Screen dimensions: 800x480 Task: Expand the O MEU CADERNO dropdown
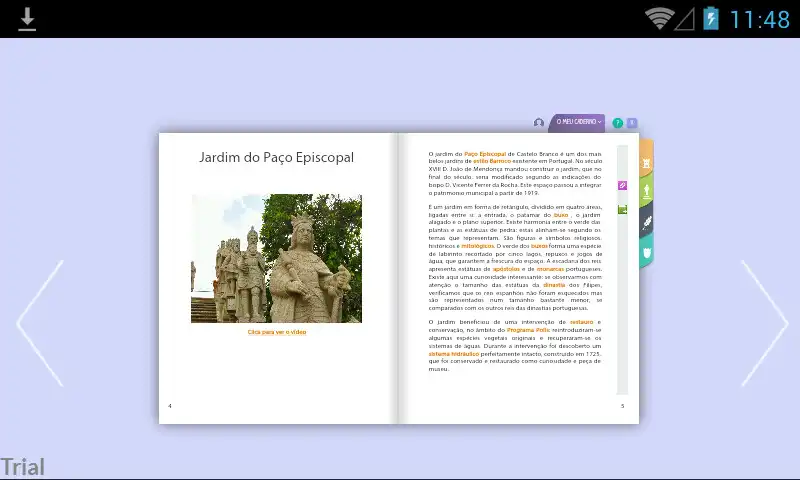578,122
